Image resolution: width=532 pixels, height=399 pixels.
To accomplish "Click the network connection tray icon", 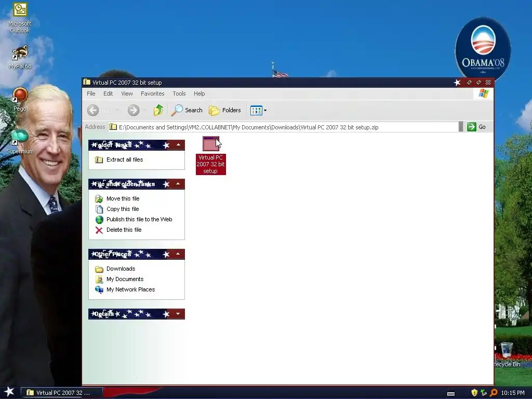I will 484,393.
